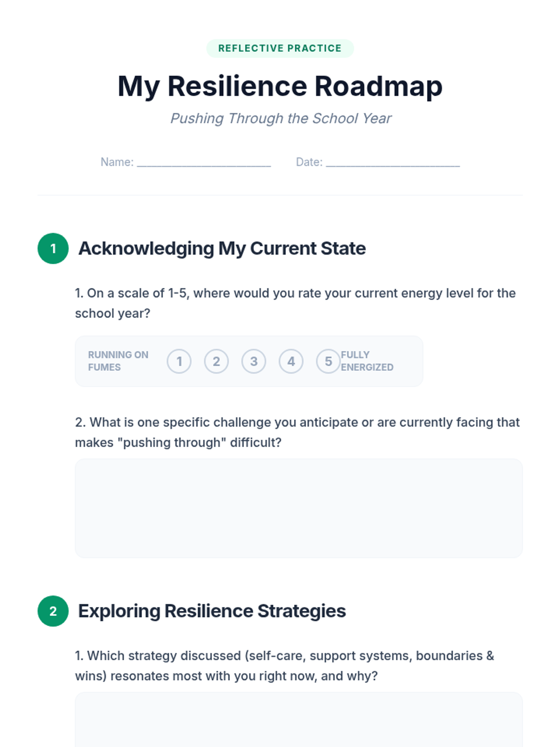This screenshot has height=747, width=560.
Task: Select energy rating 1 circle
Action: (179, 361)
